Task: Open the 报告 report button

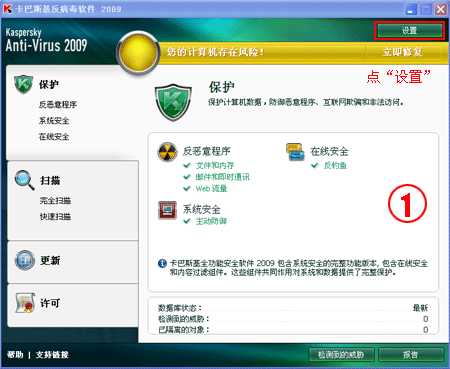Action: [x=410, y=355]
